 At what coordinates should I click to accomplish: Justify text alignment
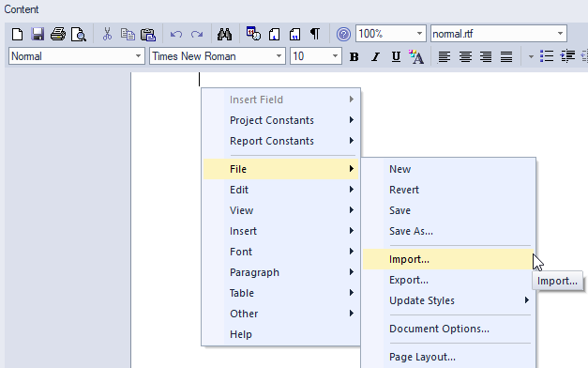(506, 56)
